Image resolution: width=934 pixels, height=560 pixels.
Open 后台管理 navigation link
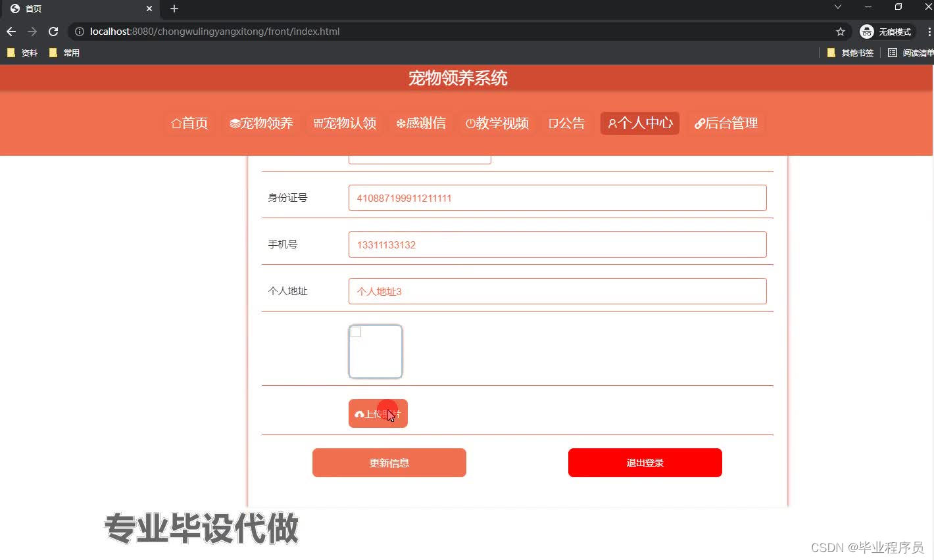726,123
